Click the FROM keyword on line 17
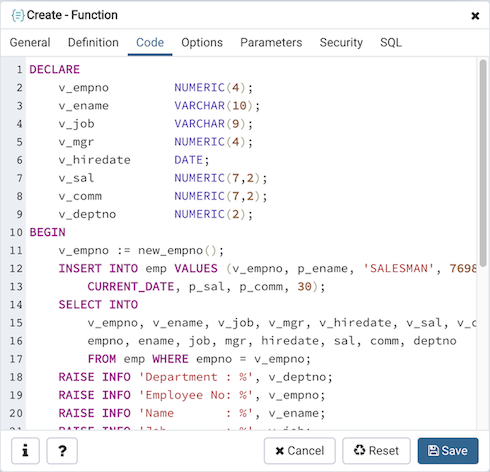 [102, 359]
